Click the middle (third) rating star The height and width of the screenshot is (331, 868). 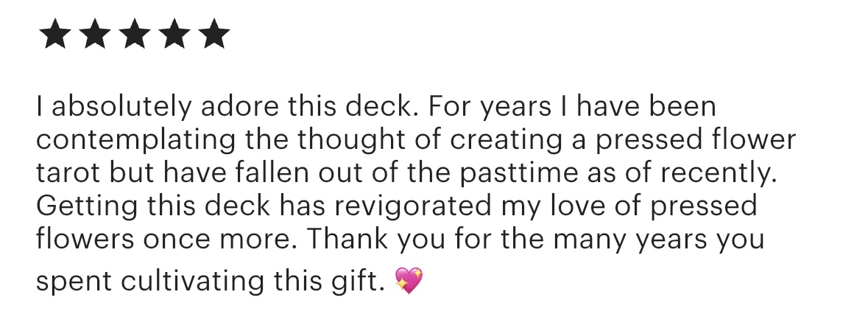tap(133, 35)
